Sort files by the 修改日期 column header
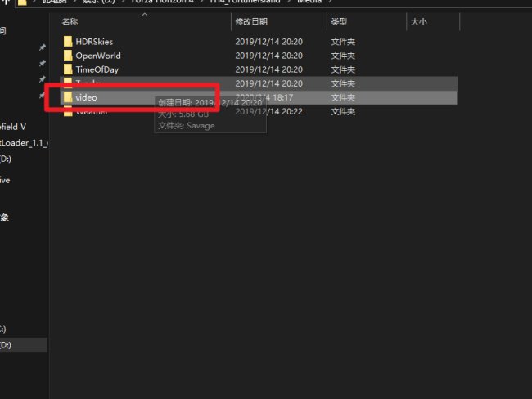 [x=250, y=22]
